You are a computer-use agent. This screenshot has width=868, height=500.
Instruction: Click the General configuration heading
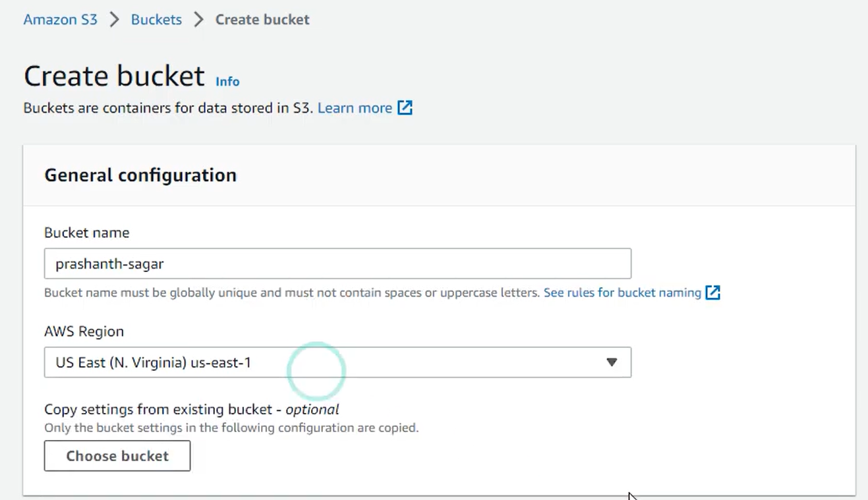(140, 175)
